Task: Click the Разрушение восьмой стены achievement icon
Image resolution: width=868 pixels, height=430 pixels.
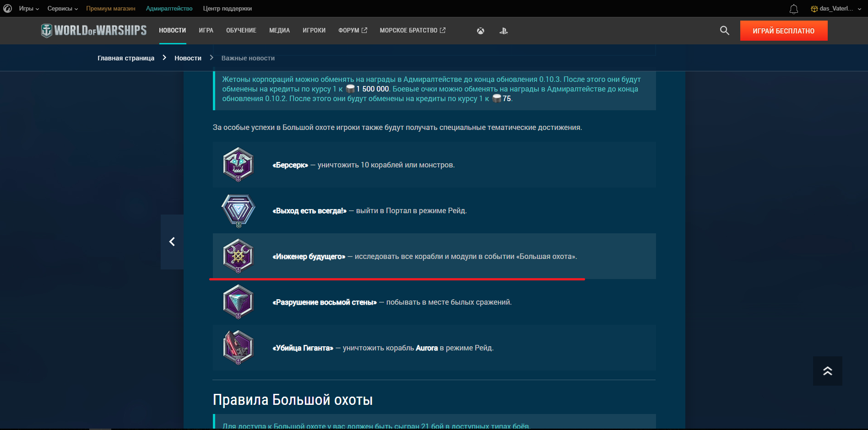Action: [238, 302]
